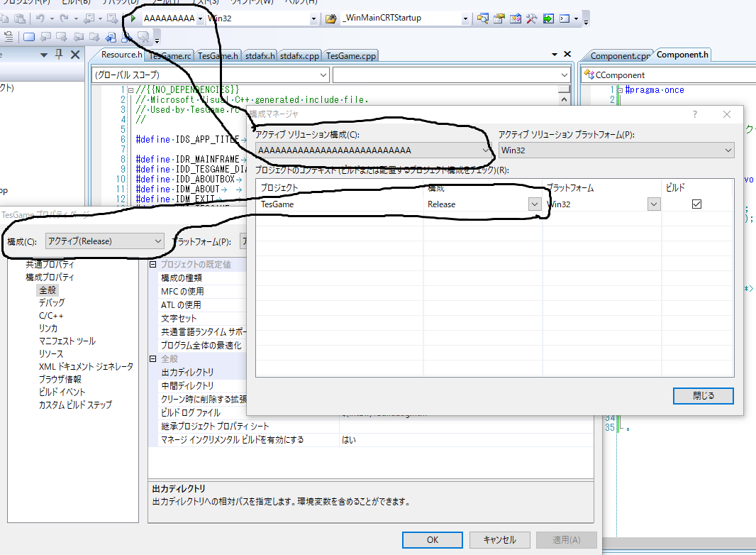The width and height of the screenshot is (756, 555).
Task: Click the blue rectangle icon on second toolbar
Action: (29, 37)
